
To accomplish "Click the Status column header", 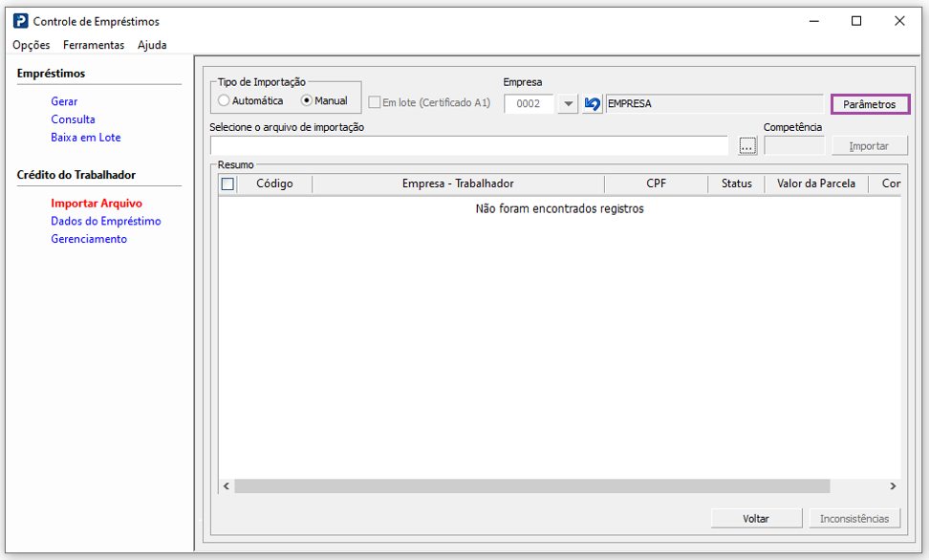I will coord(737,183).
